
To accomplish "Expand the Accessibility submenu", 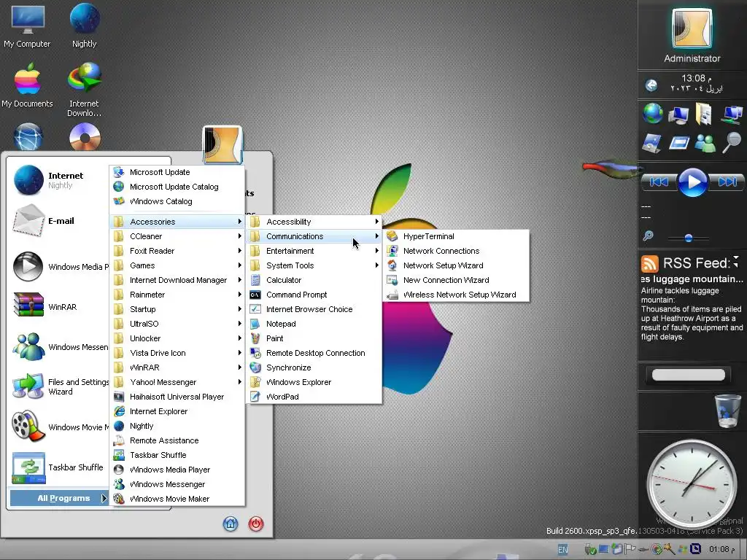I will 314,222.
